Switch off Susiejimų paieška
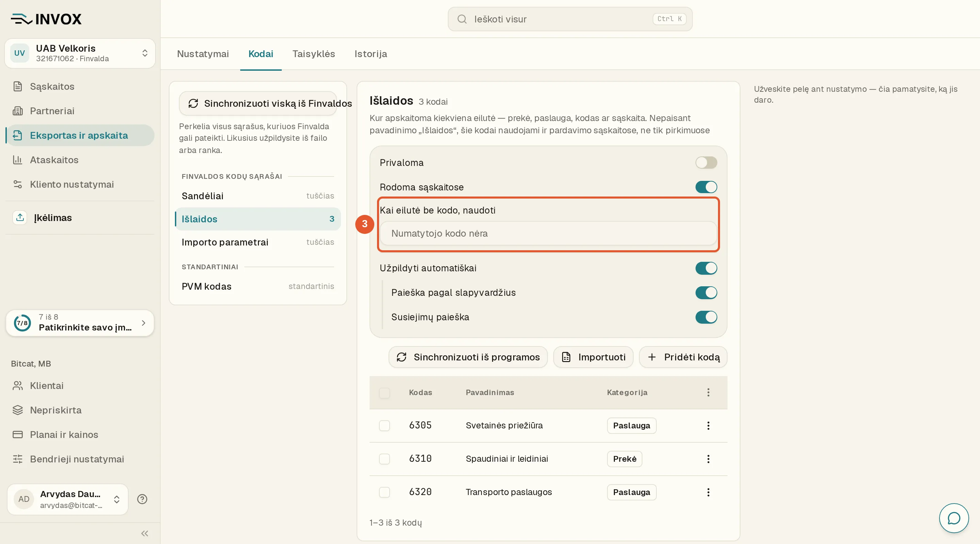The height and width of the screenshot is (544, 980). pyautogui.click(x=706, y=317)
